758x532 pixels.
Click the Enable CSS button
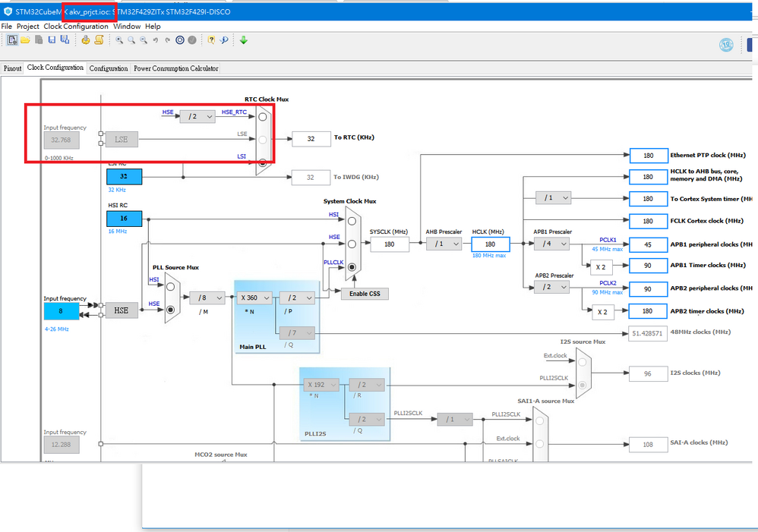click(x=365, y=294)
